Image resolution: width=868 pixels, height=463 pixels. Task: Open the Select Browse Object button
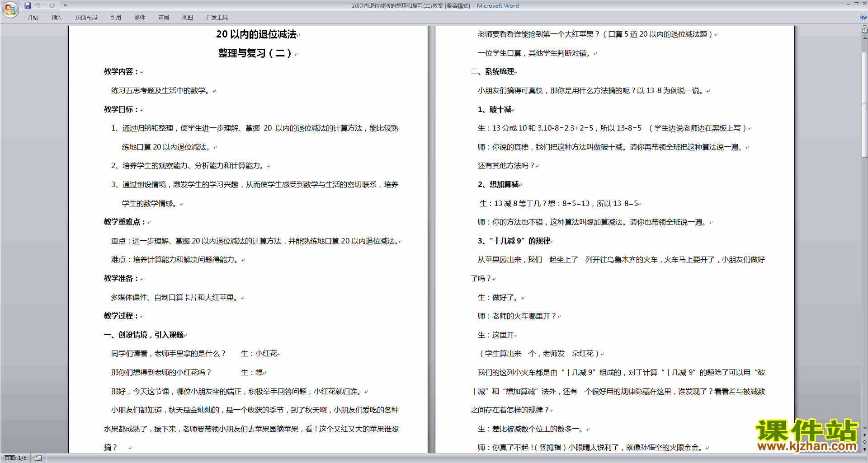pyautogui.click(x=864, y=442)
